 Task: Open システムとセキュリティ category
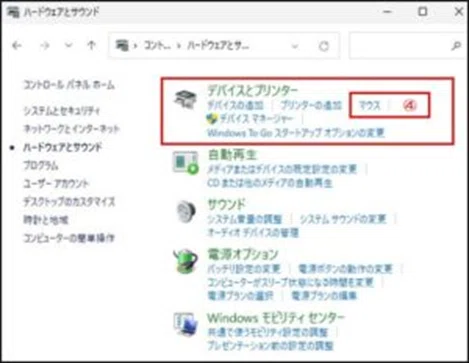tap(61, 111)
